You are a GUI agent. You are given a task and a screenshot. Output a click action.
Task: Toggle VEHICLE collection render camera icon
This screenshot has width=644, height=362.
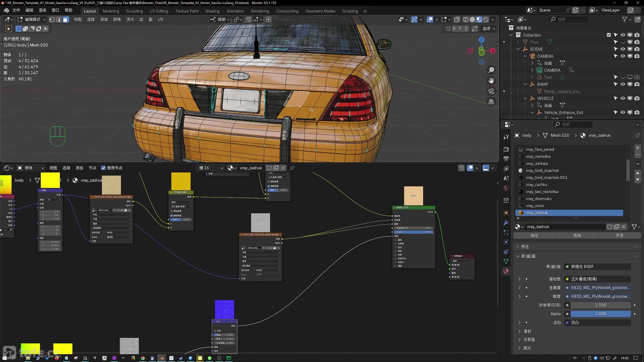tap(637, 98)
